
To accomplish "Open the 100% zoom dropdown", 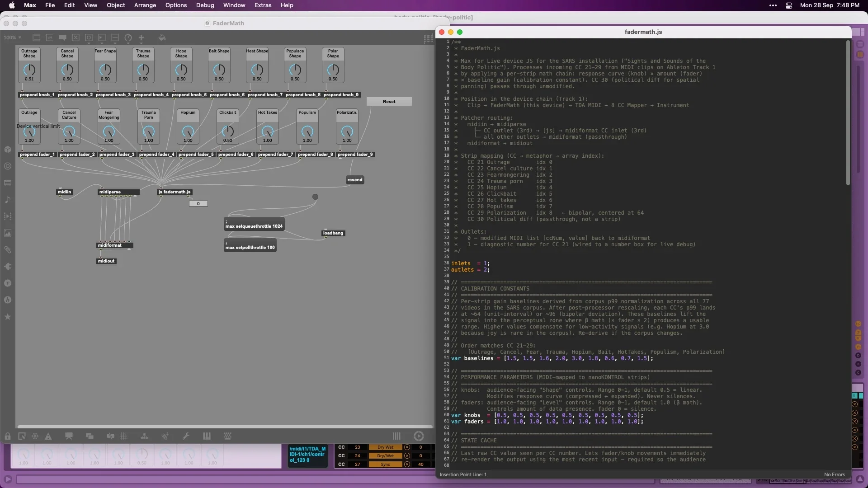I will (x=12, y=38).
